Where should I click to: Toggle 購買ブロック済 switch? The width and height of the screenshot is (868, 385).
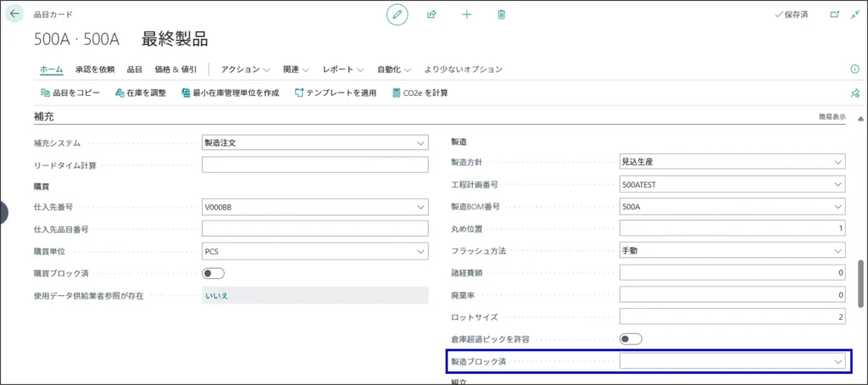coord(213,273)
